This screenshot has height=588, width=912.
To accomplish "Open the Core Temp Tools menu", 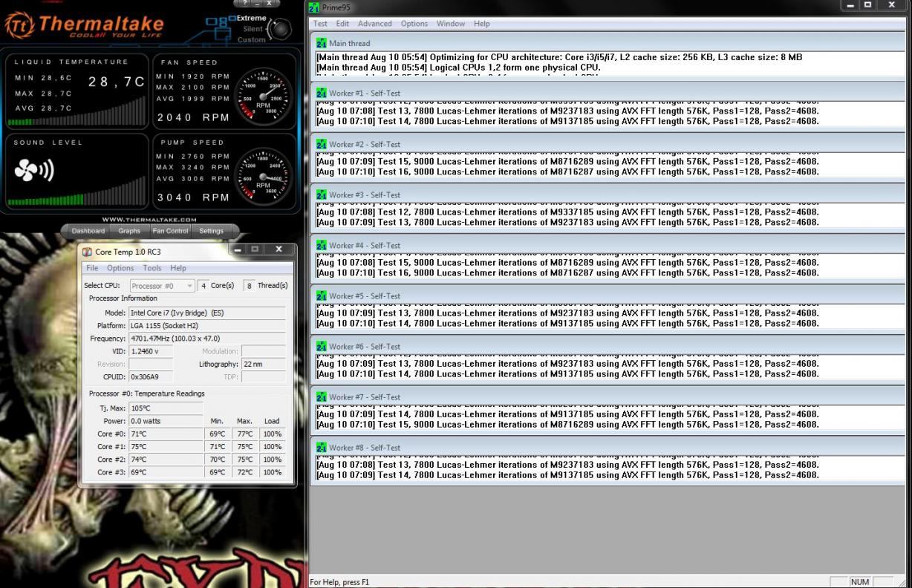I will 152,268.
